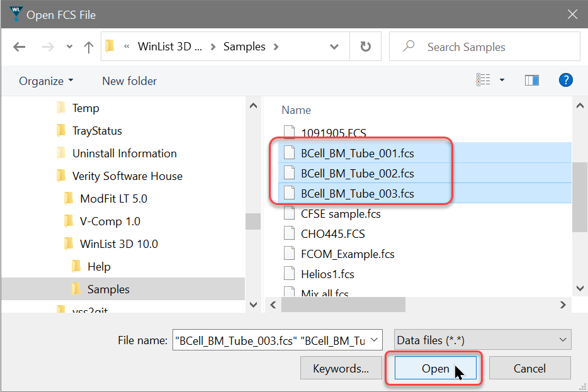
Task: Open the change view layout icon
Action: coord(485,79)
